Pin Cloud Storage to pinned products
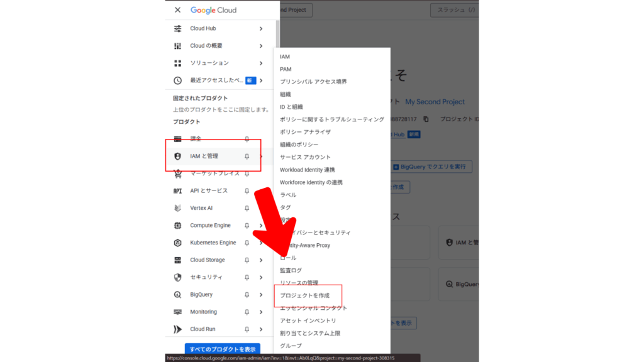This screenshot has height=362, width=644. coord(247,260)
